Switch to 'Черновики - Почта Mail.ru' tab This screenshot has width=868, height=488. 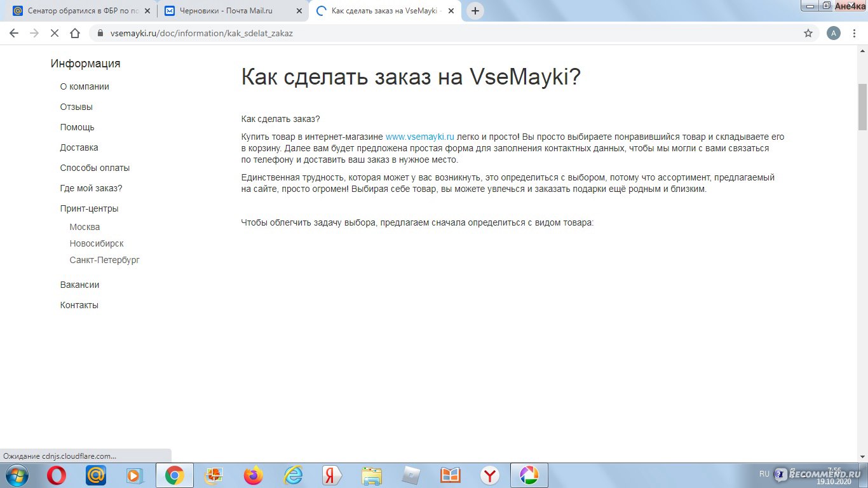coord(233,11)
